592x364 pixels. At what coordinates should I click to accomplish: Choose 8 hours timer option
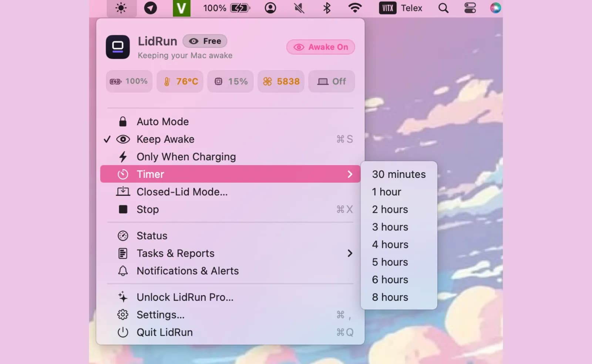tap(399, 297)
